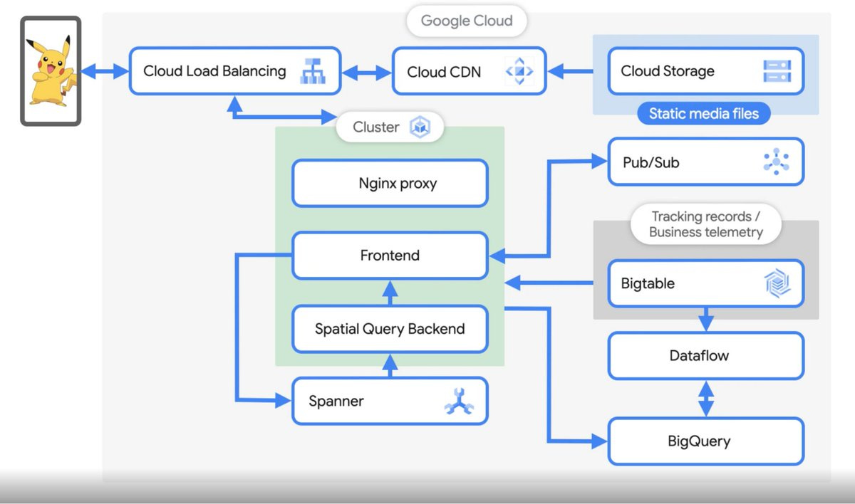Screen dimensions: 855x504
Task: Expand the Cluster group header
Action: tap(390, 126)
